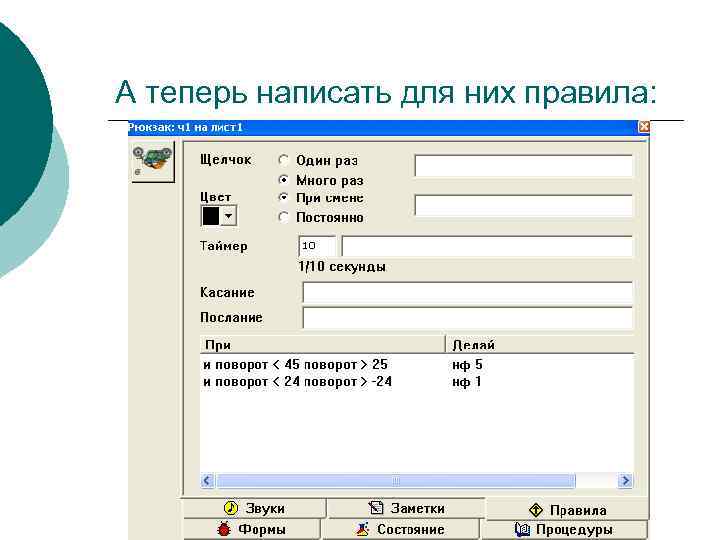Close the Рюкзак window
This screenshot has height=540, width=720.
tap(644, 127)
